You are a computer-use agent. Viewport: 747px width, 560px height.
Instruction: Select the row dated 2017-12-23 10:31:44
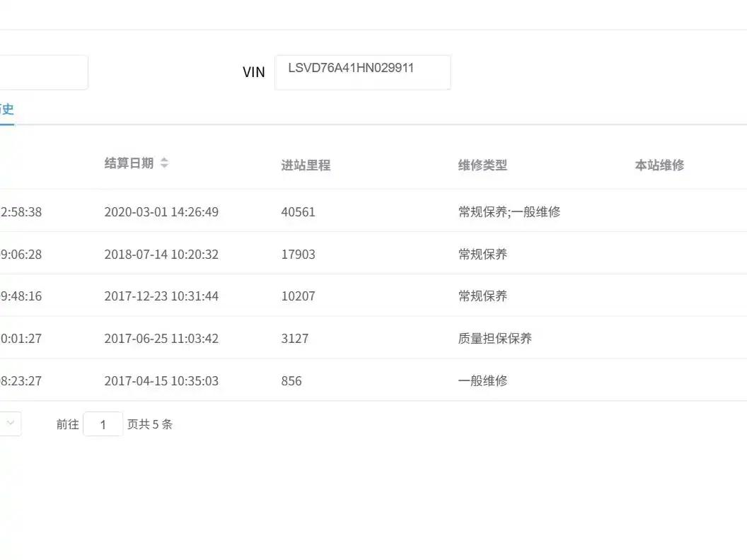(x=373, y=296)
